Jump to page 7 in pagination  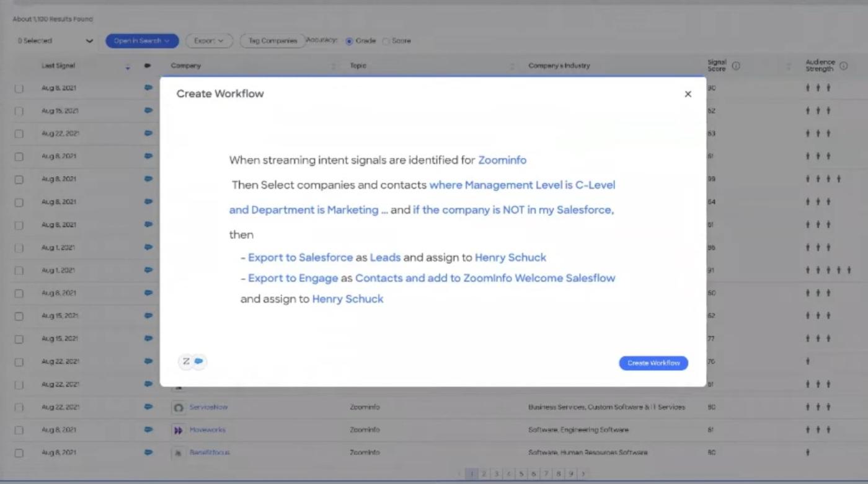point(546,474)
